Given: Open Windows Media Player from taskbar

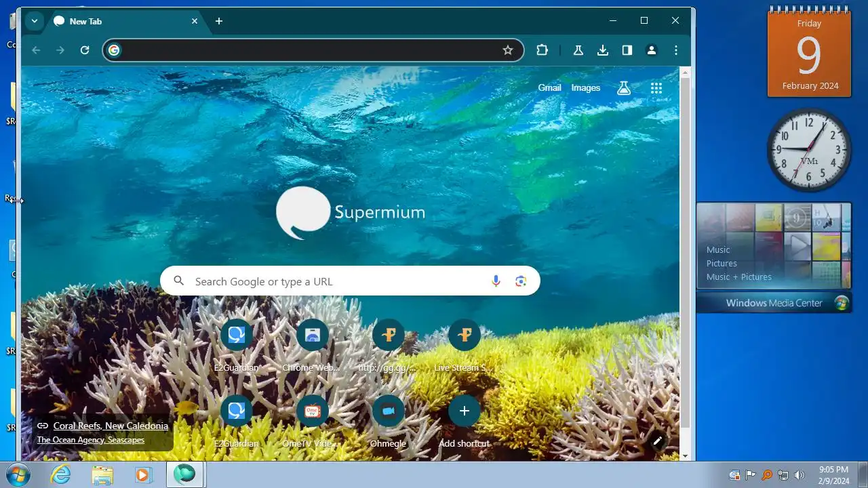Looking at the screenshot, I should pos(143,474).
